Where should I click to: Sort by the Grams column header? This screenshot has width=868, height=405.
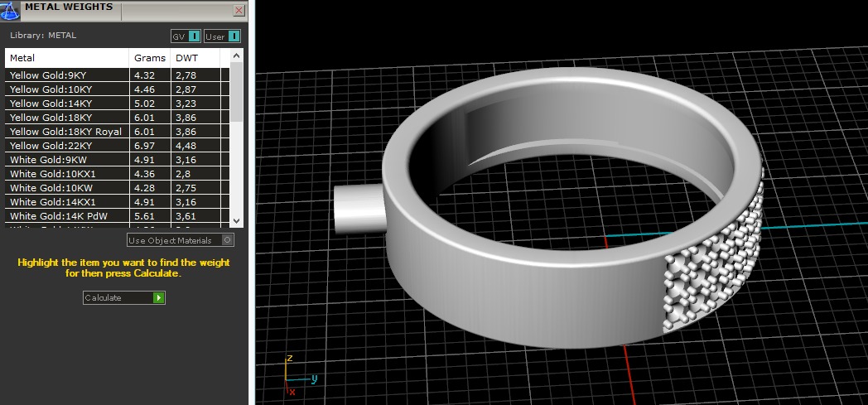pyautogui.click(x=150, y=58)
